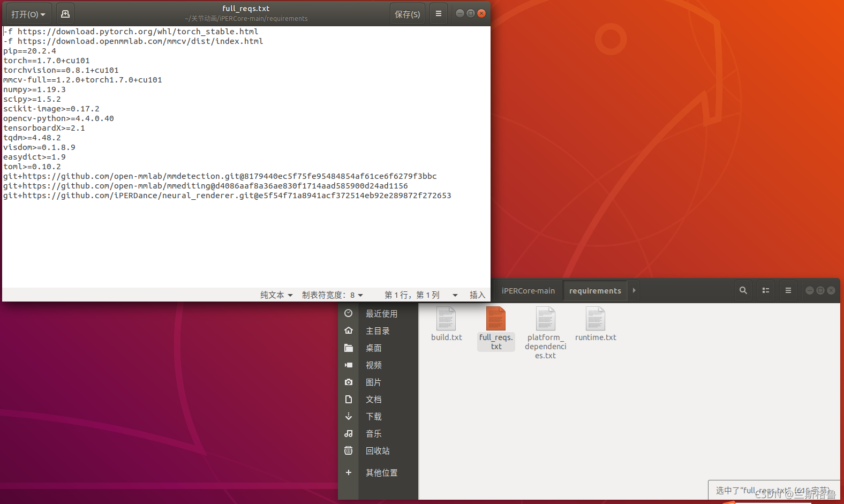Screen dimensions: 844x504
Task: Select the platform_dependencies.txt file icon
Action: (x=546, y=318)
